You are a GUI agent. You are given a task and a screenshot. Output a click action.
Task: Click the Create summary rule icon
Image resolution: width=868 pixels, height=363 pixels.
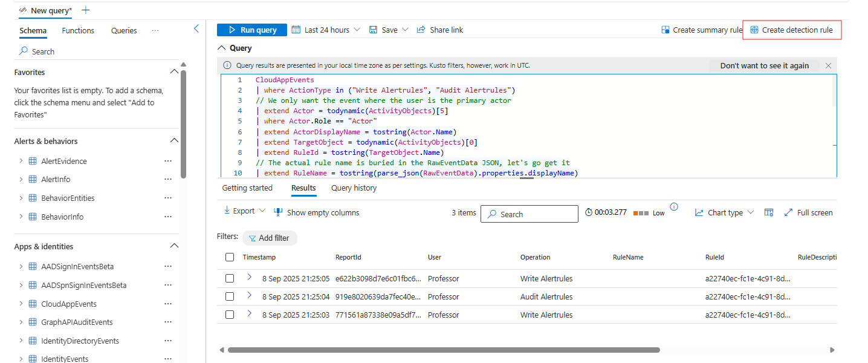click(x=666, y=30)
